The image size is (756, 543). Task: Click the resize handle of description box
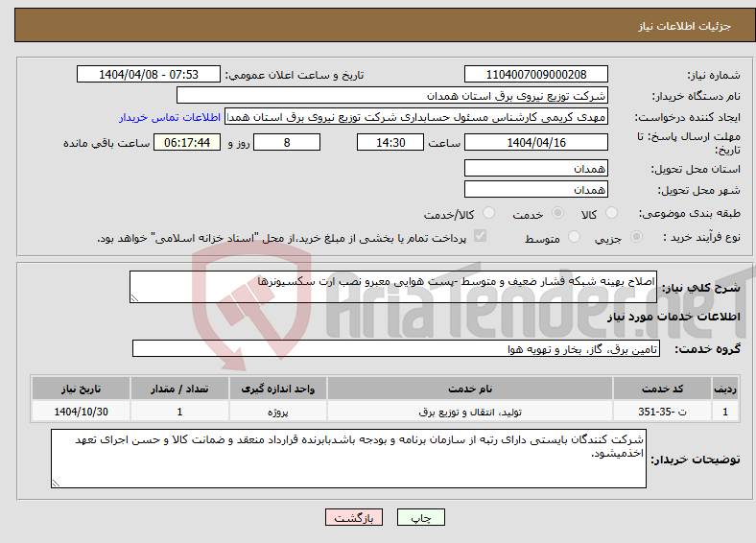pos(134,298)
